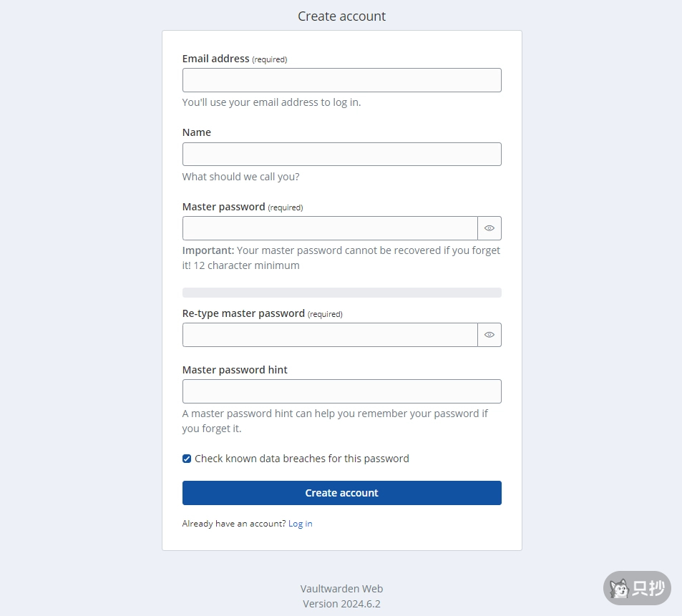Image resolution: width=682 pixels, height=616 pixels.
Task: Show the Re-type master password text
Action: tap(489, 335)
